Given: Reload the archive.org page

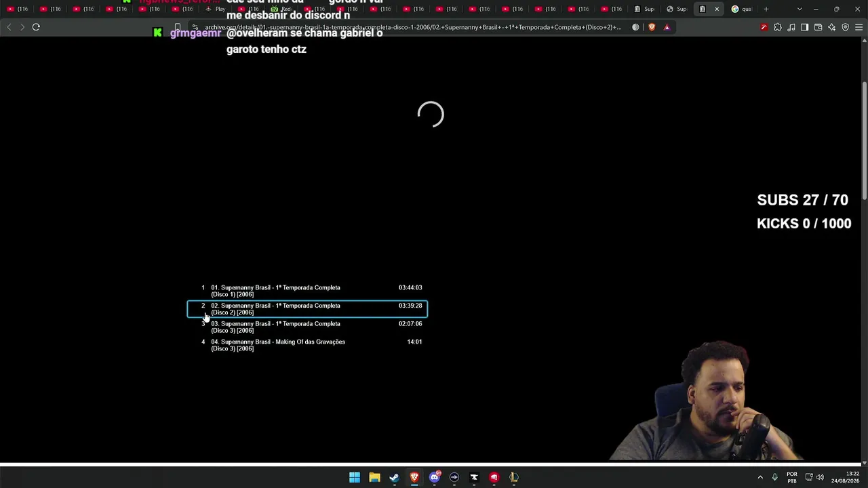Looking at the screenshot, I should point(36,27).
